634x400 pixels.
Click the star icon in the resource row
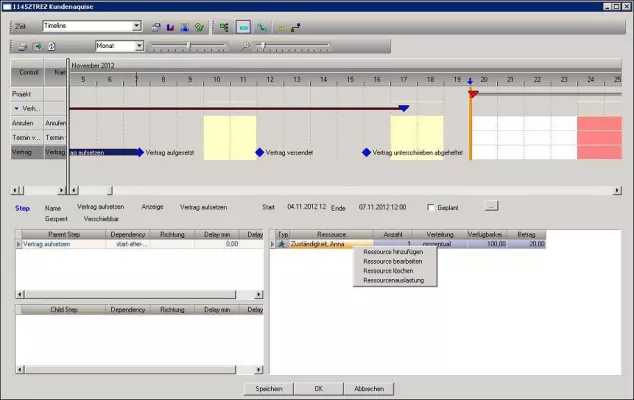point(282,243)
